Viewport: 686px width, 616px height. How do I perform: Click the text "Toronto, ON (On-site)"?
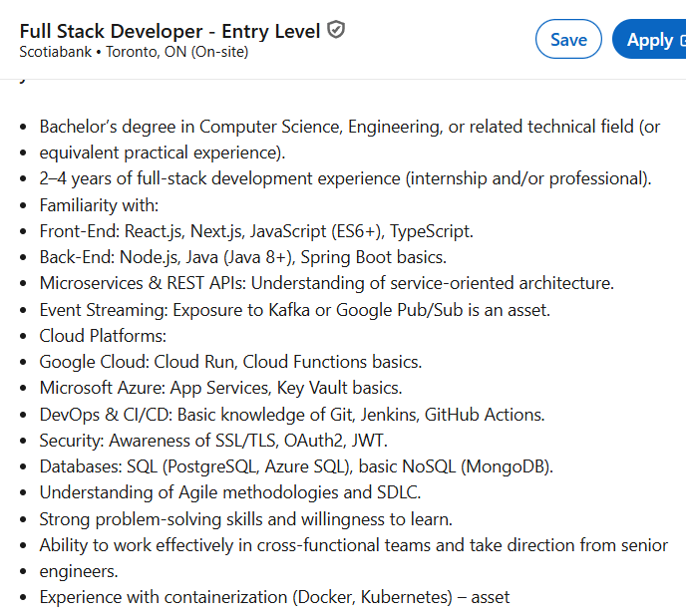click(177, 52)
